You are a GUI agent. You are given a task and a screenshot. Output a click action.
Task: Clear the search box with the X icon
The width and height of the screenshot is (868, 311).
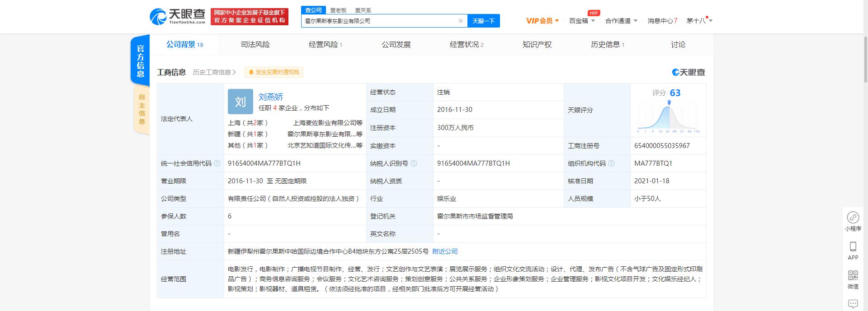(x=460, y=21)
